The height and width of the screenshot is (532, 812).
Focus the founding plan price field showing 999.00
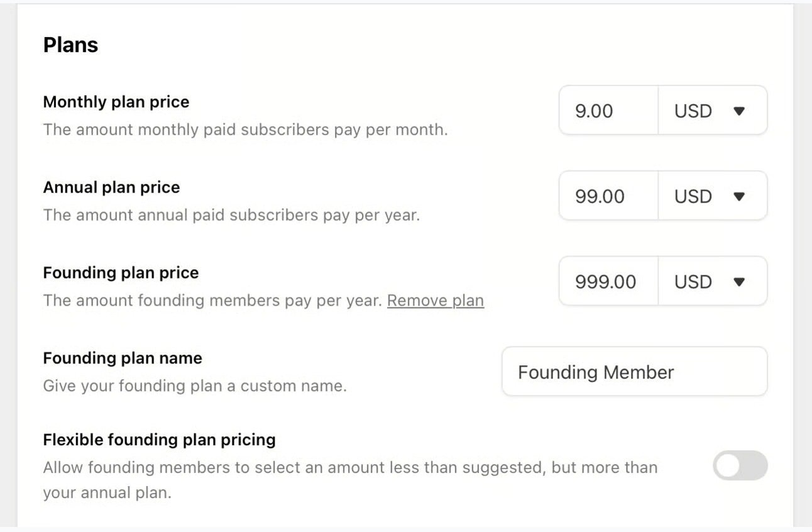click(x=607, y=282)
